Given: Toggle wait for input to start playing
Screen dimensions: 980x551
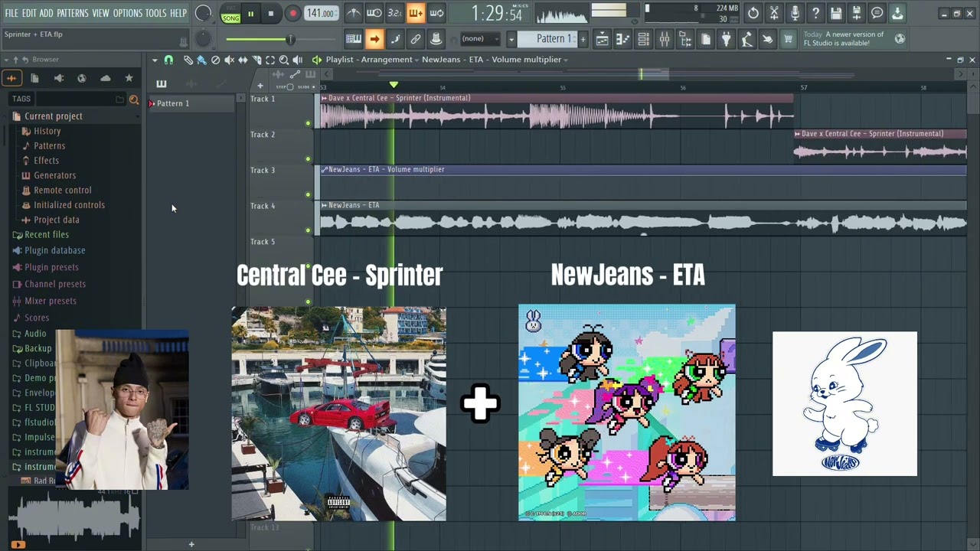Looking at the screenshot, I should 374,13.
